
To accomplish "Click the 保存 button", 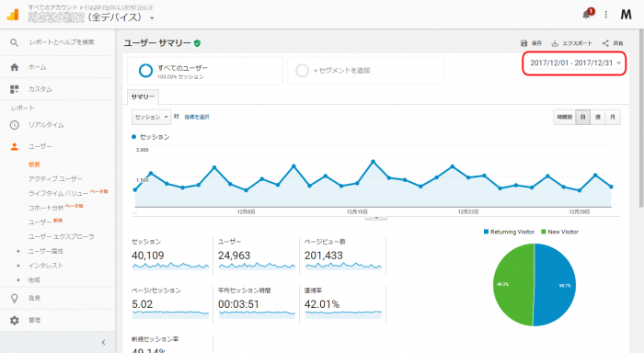I will point(532,43).
